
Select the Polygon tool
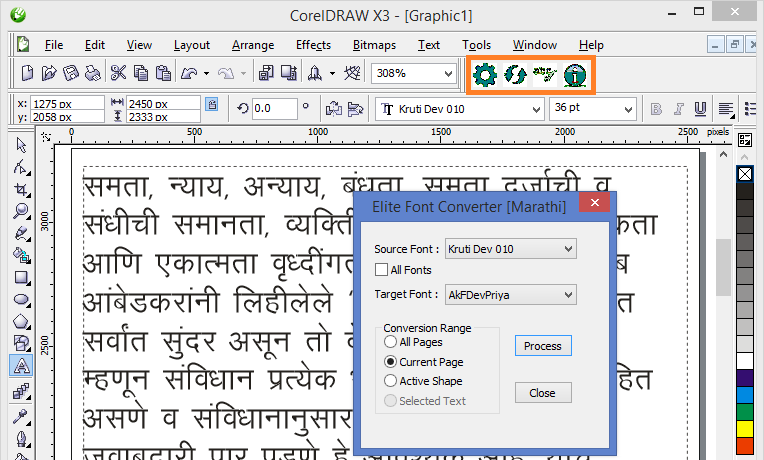pos(21,322)
